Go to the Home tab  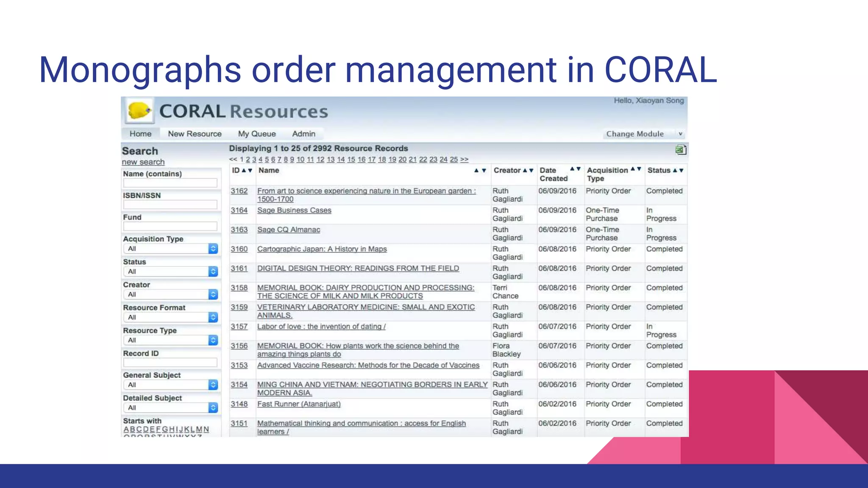[x=140, y=134]
